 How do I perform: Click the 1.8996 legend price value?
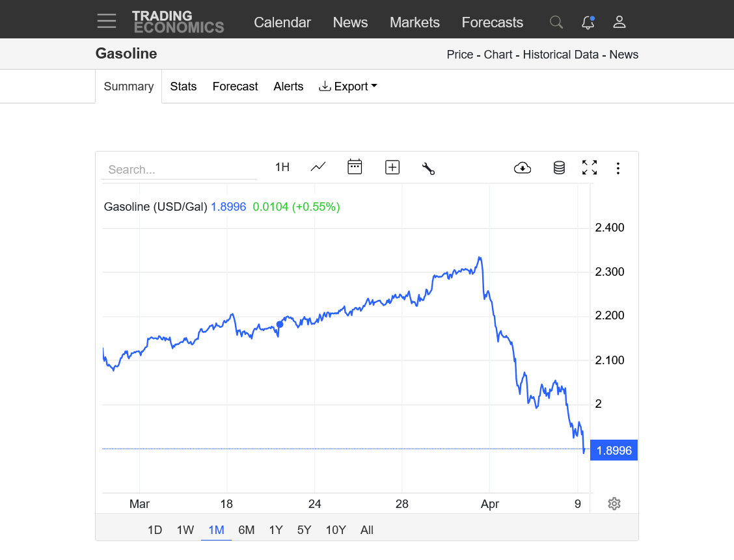pos(228,207)
